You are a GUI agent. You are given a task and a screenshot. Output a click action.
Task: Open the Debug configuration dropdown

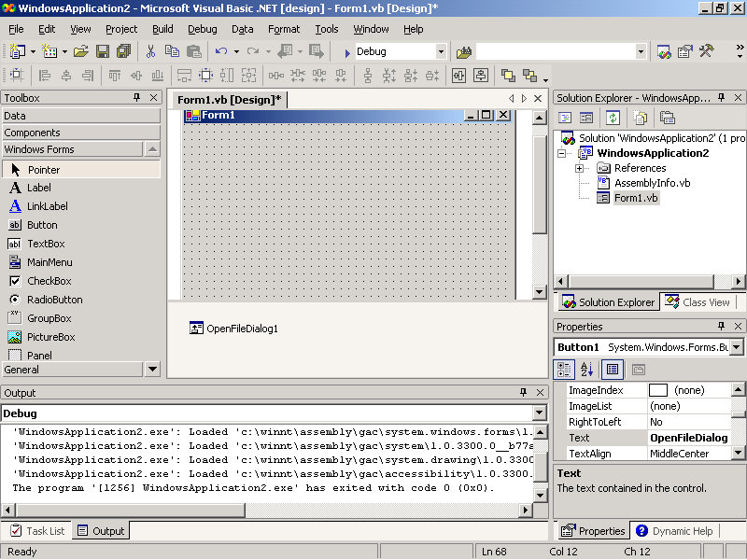tap(441, 51)
